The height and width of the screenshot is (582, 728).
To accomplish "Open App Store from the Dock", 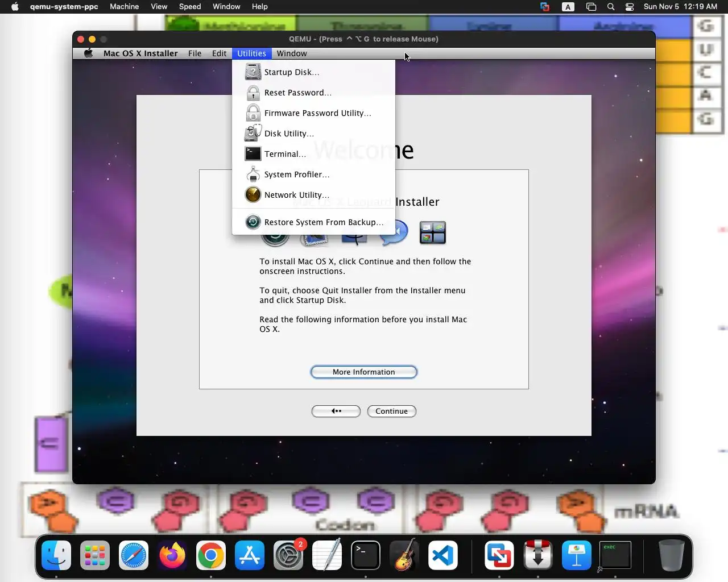I will 250,555.
